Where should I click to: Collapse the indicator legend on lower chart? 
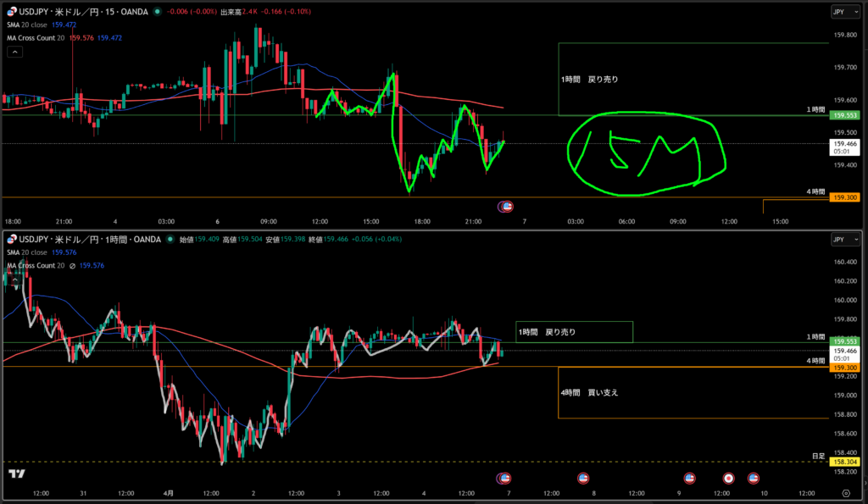pos(14,281)
